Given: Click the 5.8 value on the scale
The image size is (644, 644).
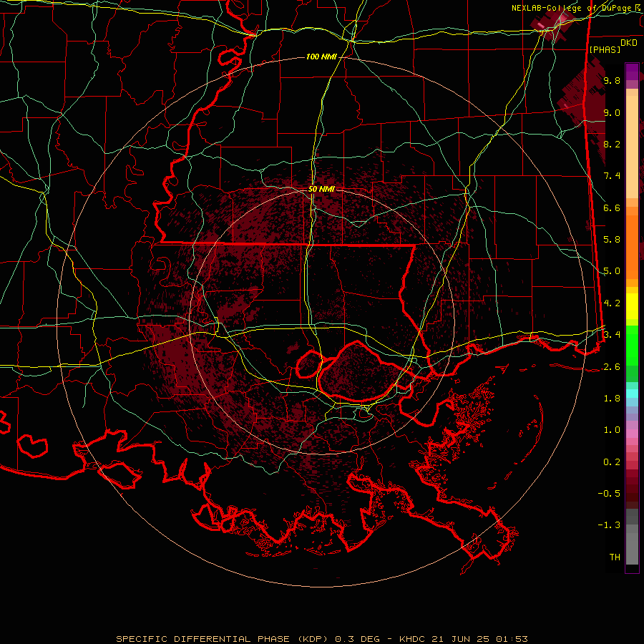Looking at the screenshot, I should pos(612,240).
